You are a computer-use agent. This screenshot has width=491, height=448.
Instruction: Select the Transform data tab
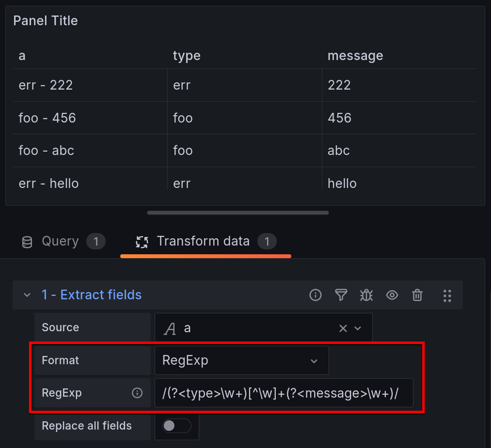tap(203, 241)
